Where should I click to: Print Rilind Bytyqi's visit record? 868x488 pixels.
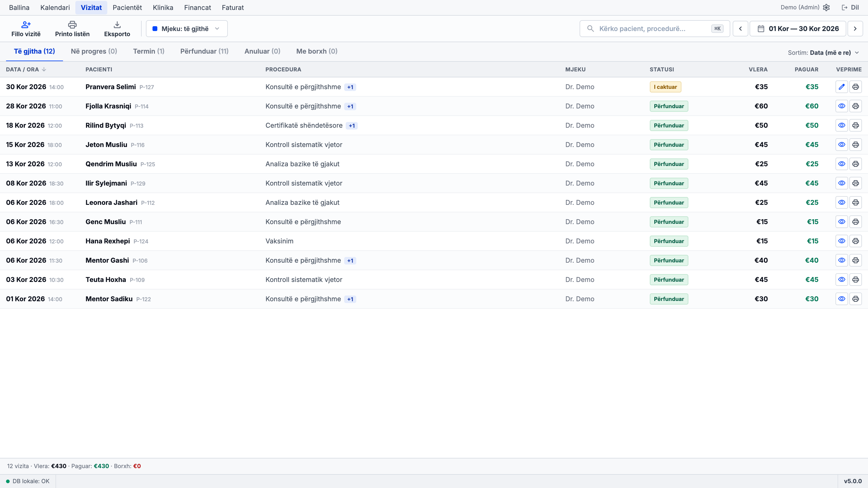856,125
